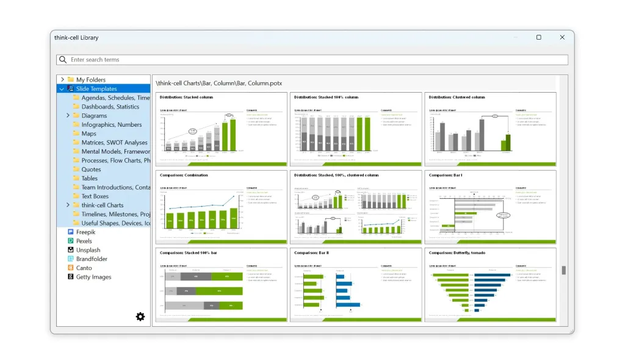The height and width of the screenshot is (364, 625).
Task: Expand the My Folders tree node
Action: click(62, 80)
